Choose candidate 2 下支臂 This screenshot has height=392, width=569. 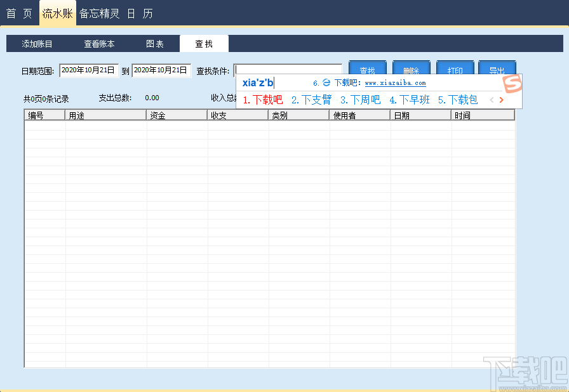click(311, 100)
